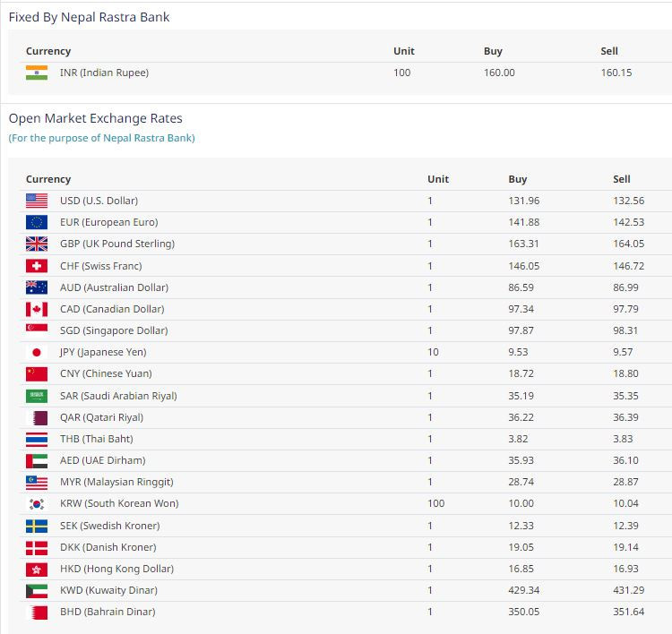Select 'CNY (Chinese Yuan)' currency name
The image size is (672, 634).
pyautogui.click(x=106, y=373)
